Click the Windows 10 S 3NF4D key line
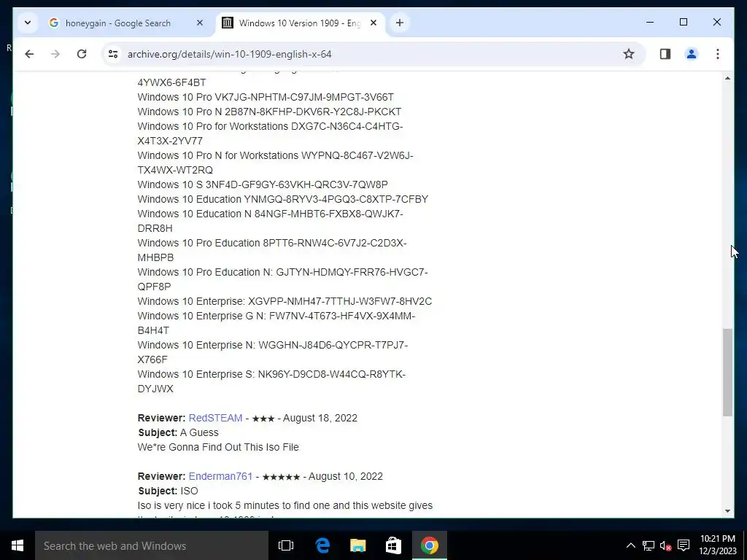The image size is (747, 560). pyautogui.click(x=263, y=184)
